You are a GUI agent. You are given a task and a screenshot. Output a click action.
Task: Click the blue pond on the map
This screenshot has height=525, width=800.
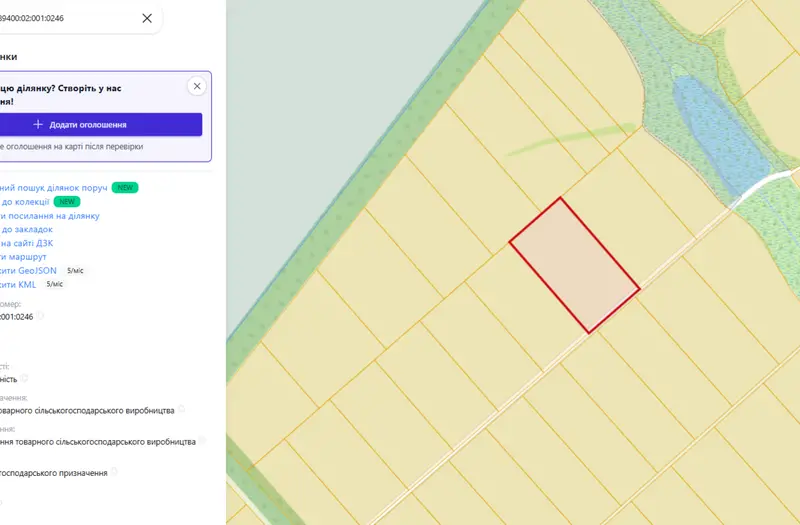(719, 134)
